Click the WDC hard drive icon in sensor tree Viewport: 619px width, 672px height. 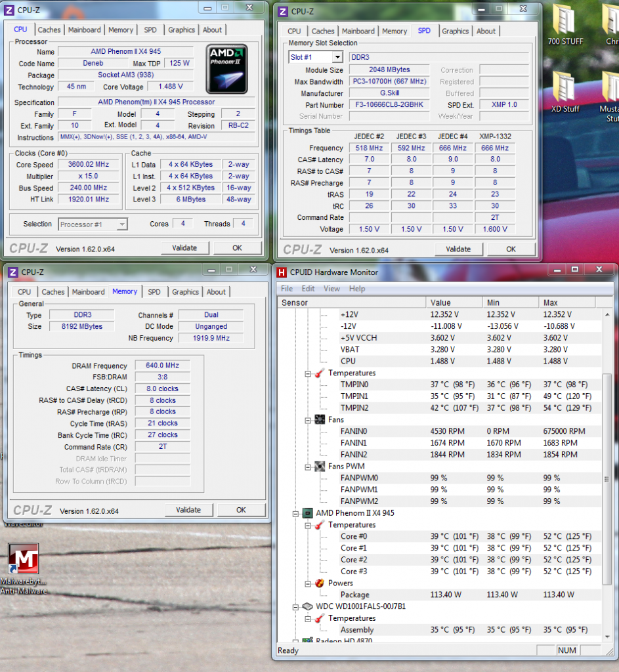click(307, 606)
